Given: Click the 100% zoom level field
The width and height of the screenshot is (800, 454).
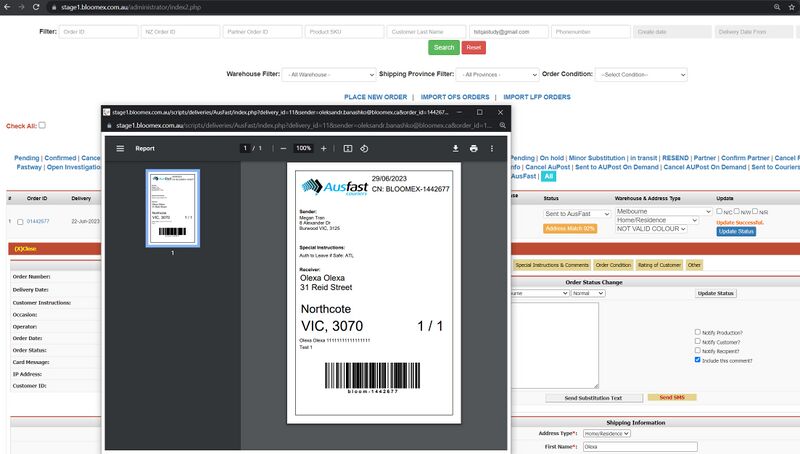Looking at the screenshot, I should 304,148.
